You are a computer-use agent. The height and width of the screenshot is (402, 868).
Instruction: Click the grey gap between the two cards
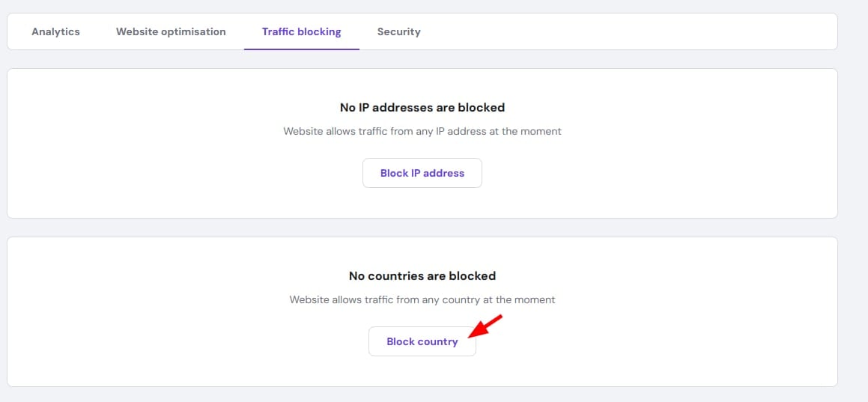pos(422,228)
